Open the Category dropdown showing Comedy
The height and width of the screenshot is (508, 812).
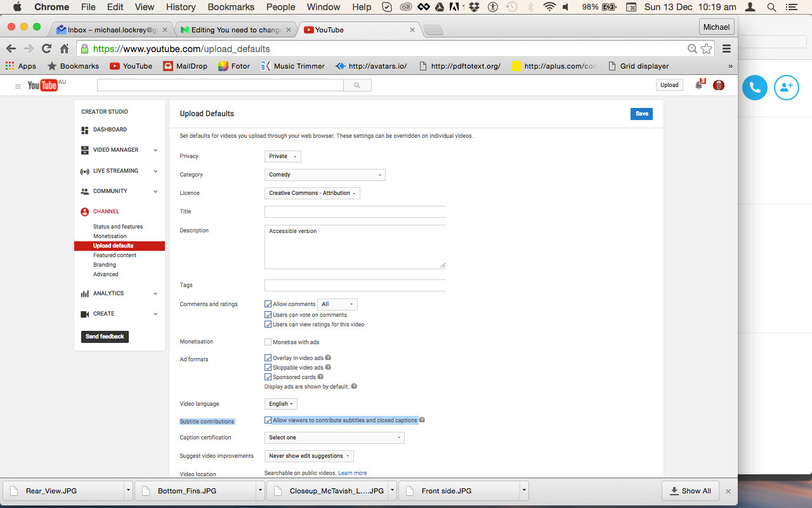325,175
